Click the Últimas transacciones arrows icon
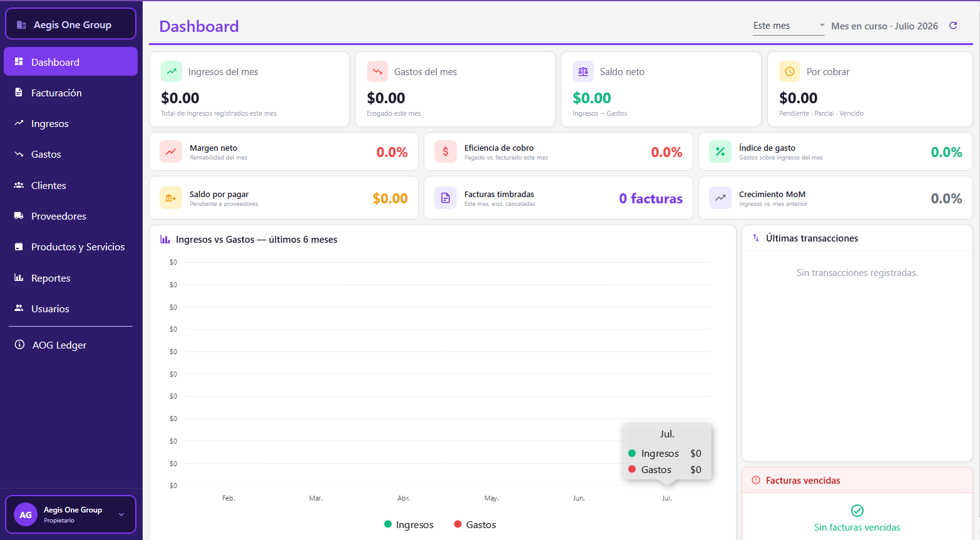The image size is (980, 540). point(756,238)
